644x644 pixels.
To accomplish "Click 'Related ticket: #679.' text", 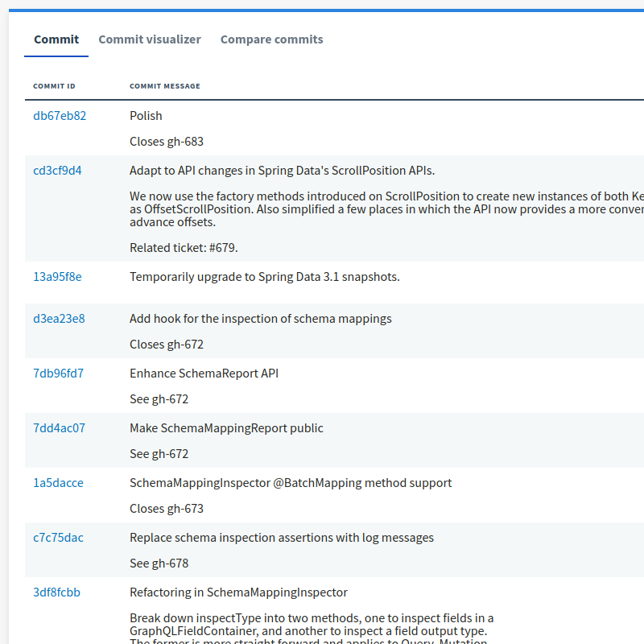I will (x=184, y=248).
